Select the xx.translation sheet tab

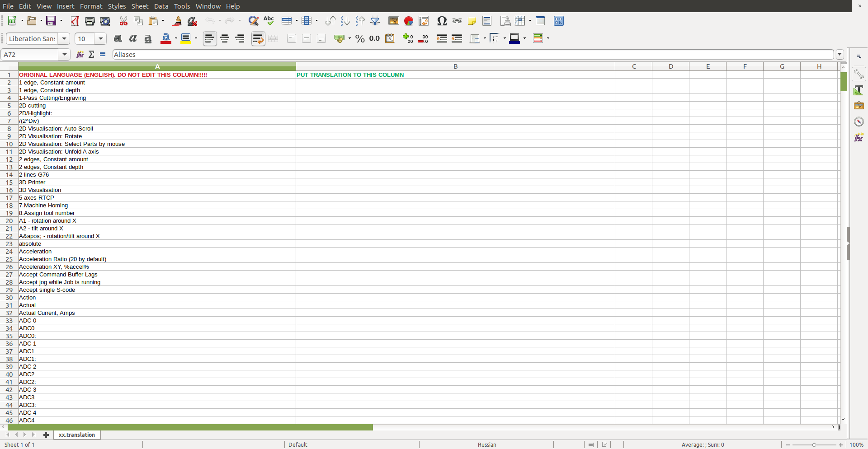[x=77, y=435]
